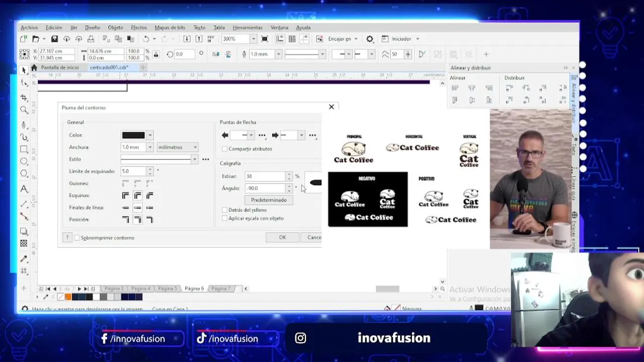Open the zoom level 300% dropdown
Viewport: 644px width, 362px height.
[253, 39]
